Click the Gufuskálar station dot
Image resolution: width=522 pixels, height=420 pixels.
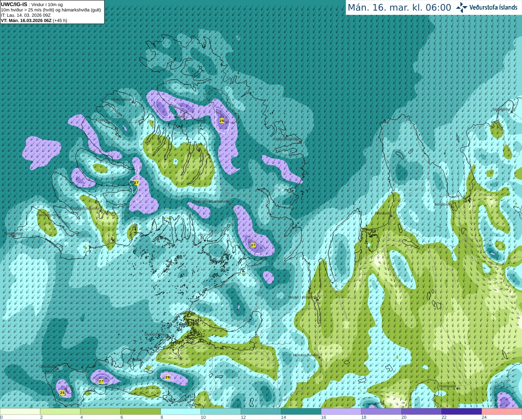58,369
